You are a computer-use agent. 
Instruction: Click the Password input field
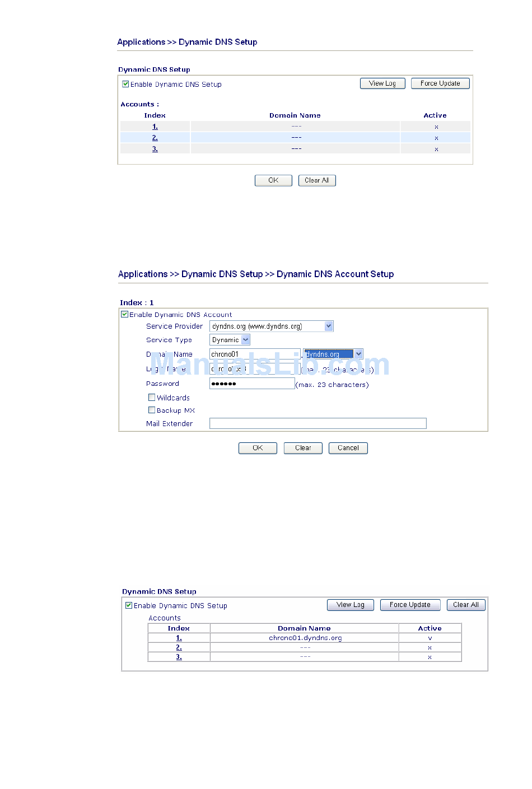pos(252,384)
